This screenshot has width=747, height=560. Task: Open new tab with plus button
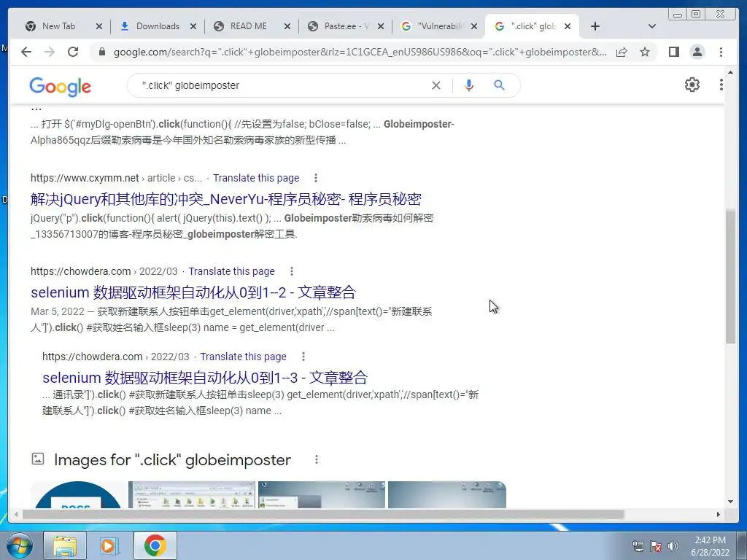[595, 26]
